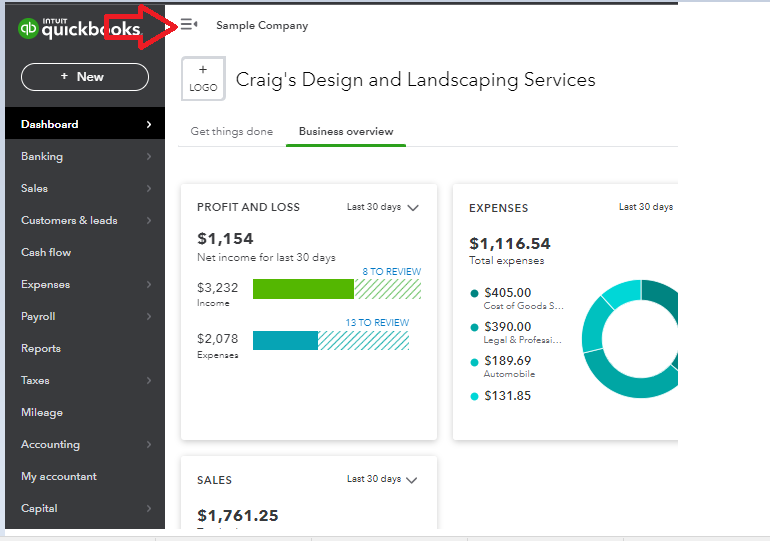Screen dimensions: 770x541
Task: Click the + New button
Action: coord(84,77)
